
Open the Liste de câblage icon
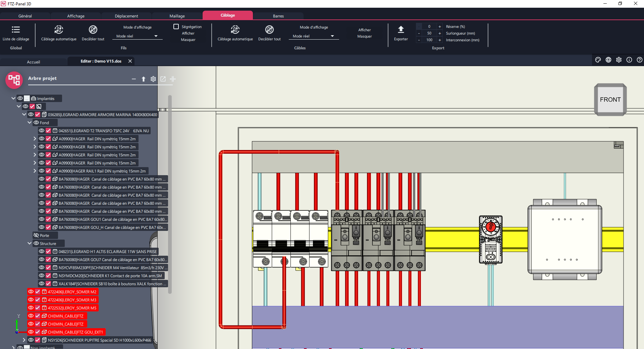(16, 30)
